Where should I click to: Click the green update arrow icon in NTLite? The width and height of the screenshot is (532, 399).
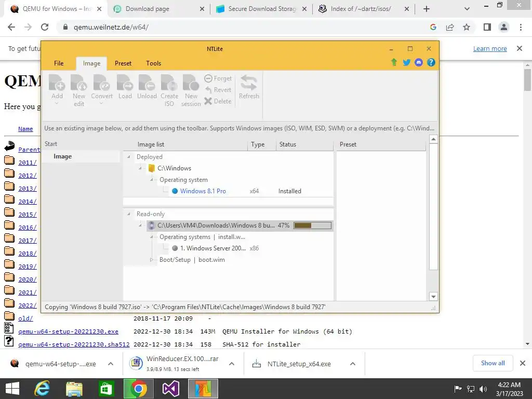tap(394, 62)
